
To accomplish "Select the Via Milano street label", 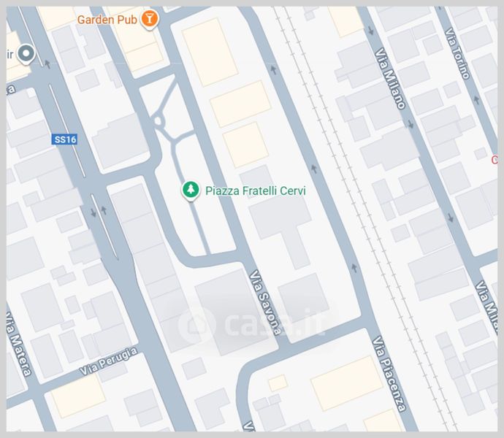I will click(x=390, y=78).
